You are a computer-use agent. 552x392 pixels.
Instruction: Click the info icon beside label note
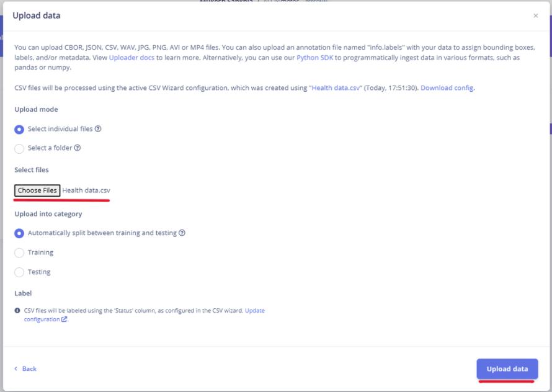[x=17, y=311]
